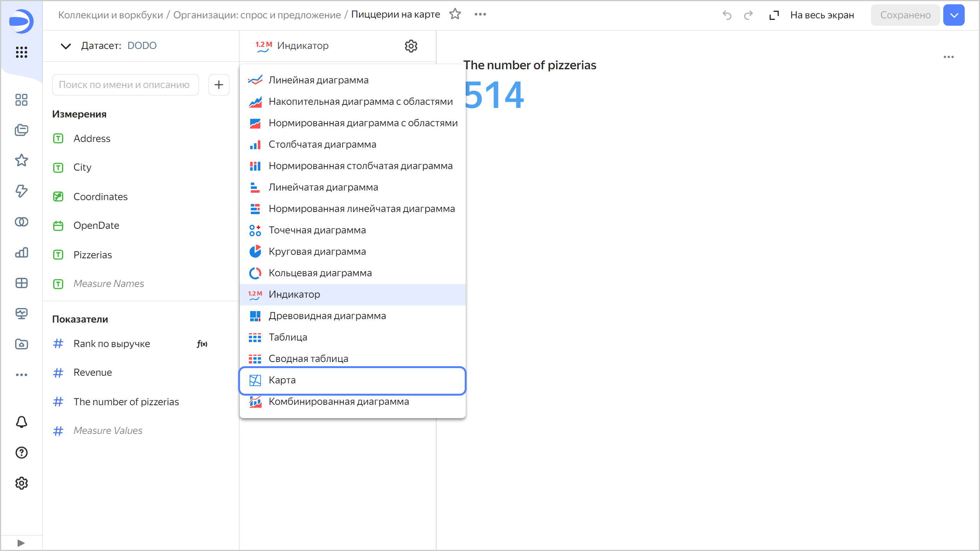This screenshot has width=980, height=551.
Task: Expand the sidebar with bottom arrow
Action: coord(21,543)
